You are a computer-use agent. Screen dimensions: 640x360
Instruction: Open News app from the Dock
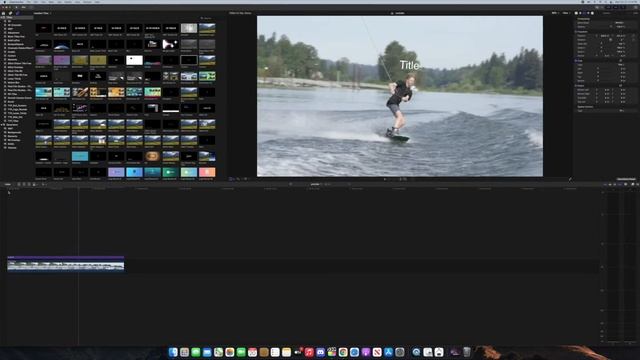click(x=377, y=352)
